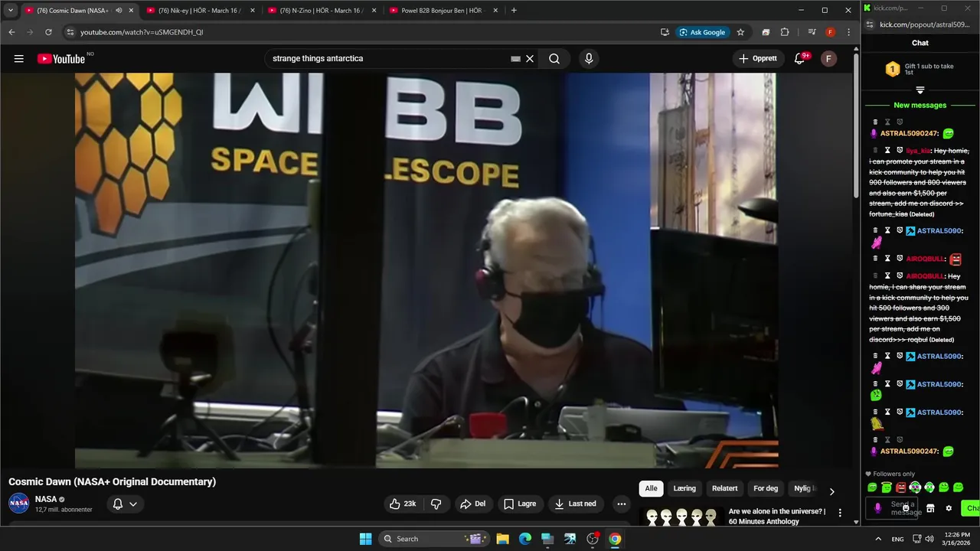The image size is (980, 551).
Task: Jump to New messages in Kick chat
Action: click(920, 105)
